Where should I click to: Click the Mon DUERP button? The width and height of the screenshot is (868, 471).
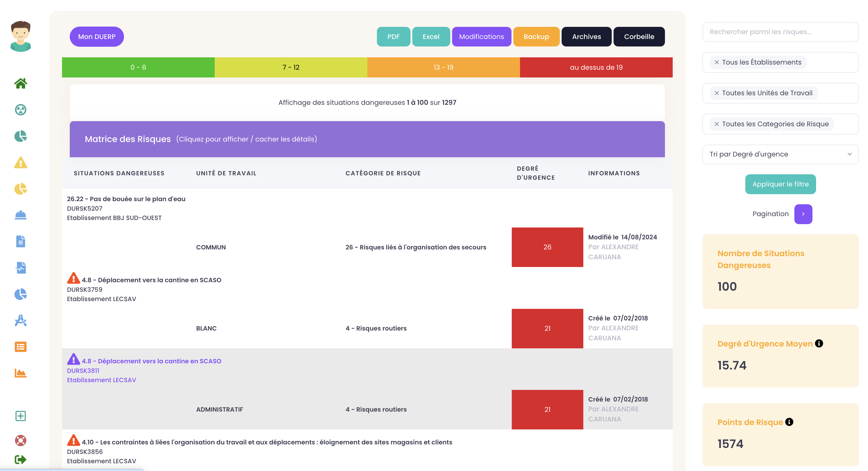pyautogui.click(x=97, y=37)
